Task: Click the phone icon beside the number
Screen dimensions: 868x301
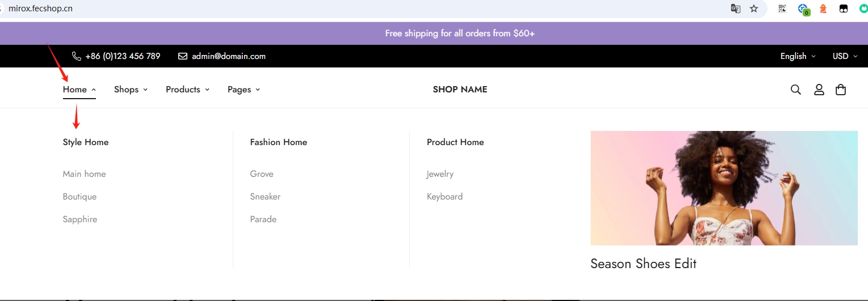Action: [x=77, y=56]
